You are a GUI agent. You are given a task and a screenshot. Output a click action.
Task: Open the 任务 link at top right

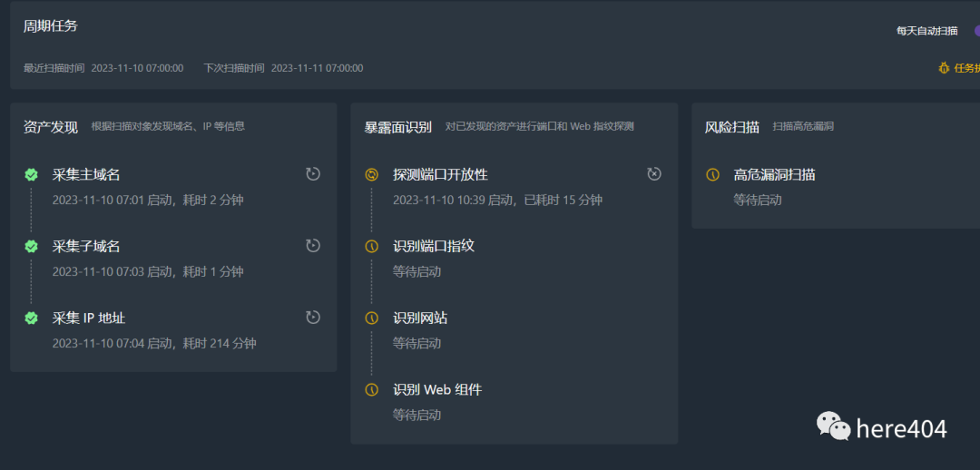click(x=965, y=68)
